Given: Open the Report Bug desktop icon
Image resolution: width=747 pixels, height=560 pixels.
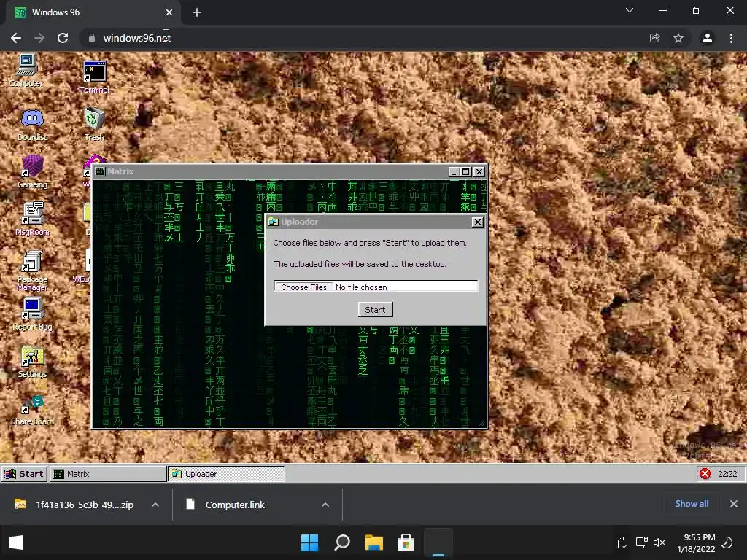Looking at the screenshot, I should 32,314.
